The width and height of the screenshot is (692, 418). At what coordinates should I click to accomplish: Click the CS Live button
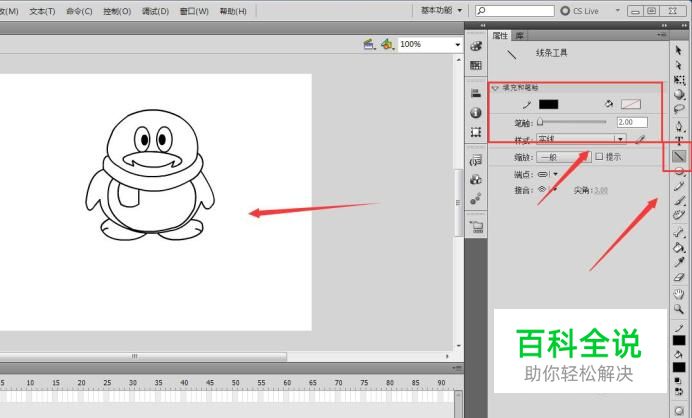[x=579, y=11]
